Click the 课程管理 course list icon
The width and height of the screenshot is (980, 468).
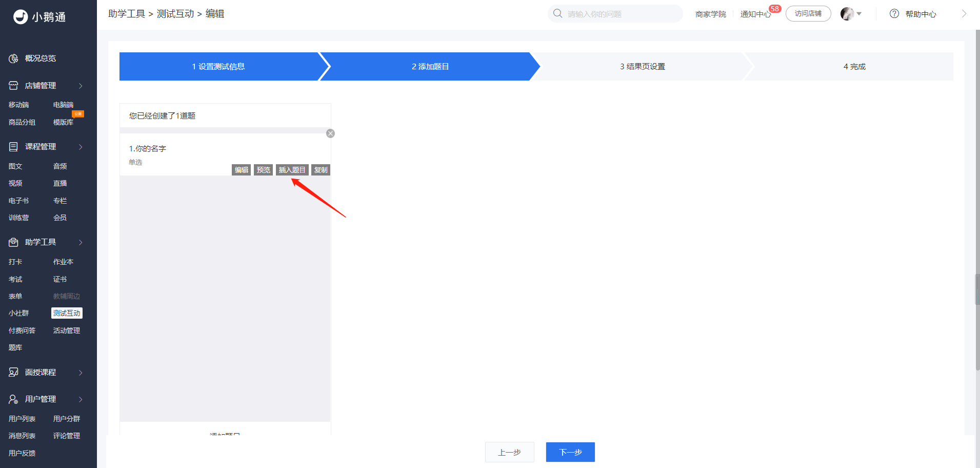13,147
